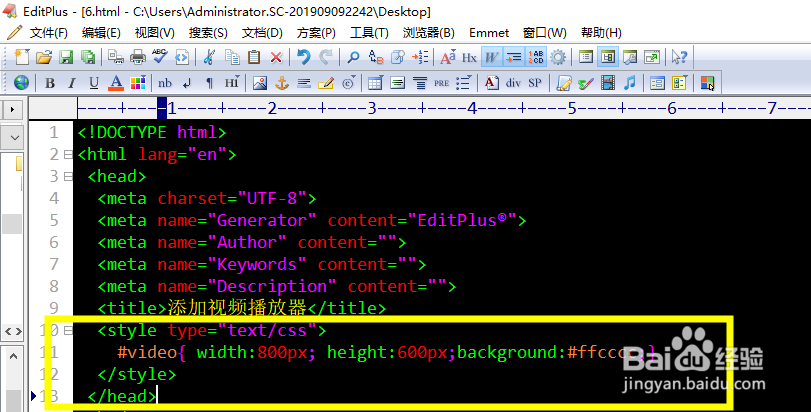Collapse the style block on line 10
811x412 pixels.
tap(68, 330)
